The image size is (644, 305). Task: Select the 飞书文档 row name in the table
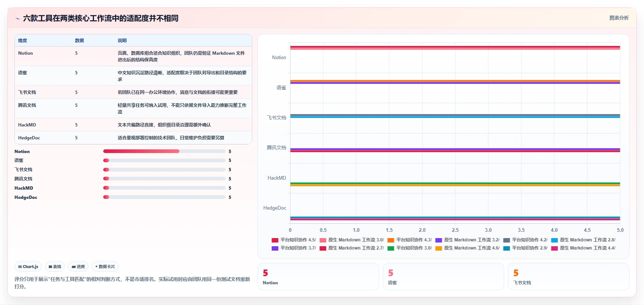tap(27, 92)
